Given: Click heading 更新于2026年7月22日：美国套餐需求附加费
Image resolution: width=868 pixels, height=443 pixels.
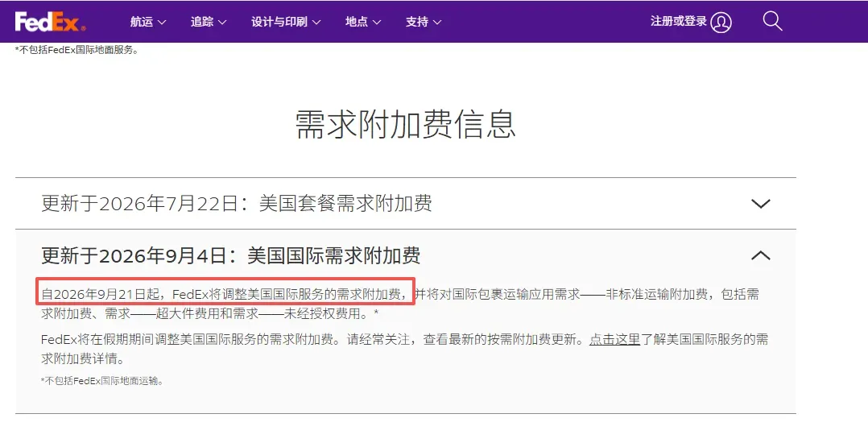Looking at the screenshot, I should [237, 203].
